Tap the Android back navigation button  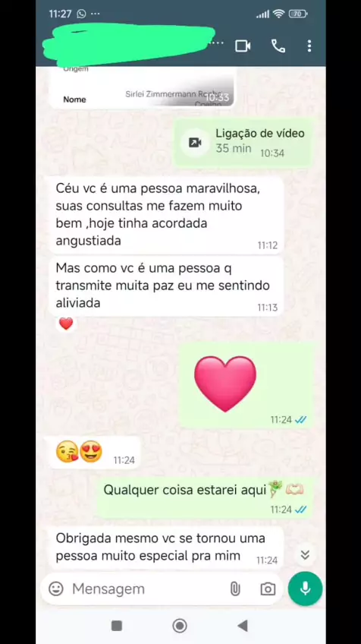coord(243,626)
